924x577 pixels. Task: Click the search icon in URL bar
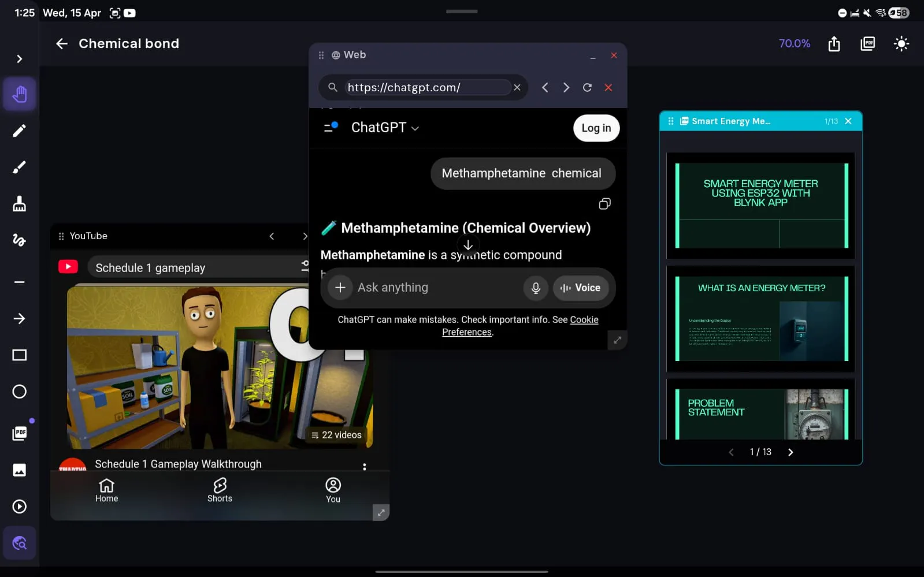click(x=333, y=88)
